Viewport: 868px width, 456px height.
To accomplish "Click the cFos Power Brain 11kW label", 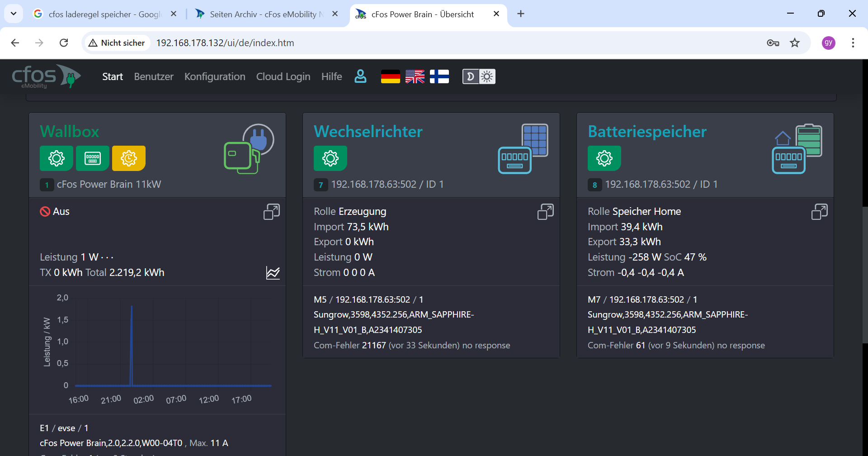I will click(x=109, y=185).
